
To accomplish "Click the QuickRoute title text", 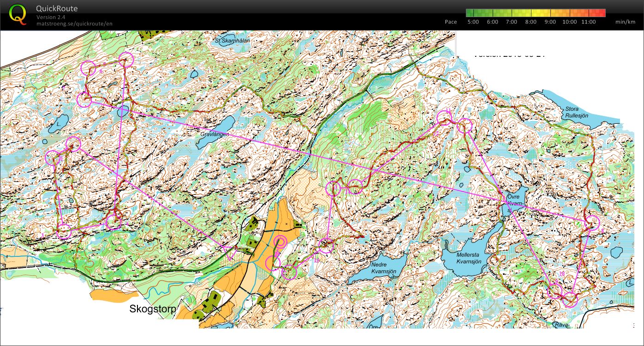I will [x=57, y=9].
